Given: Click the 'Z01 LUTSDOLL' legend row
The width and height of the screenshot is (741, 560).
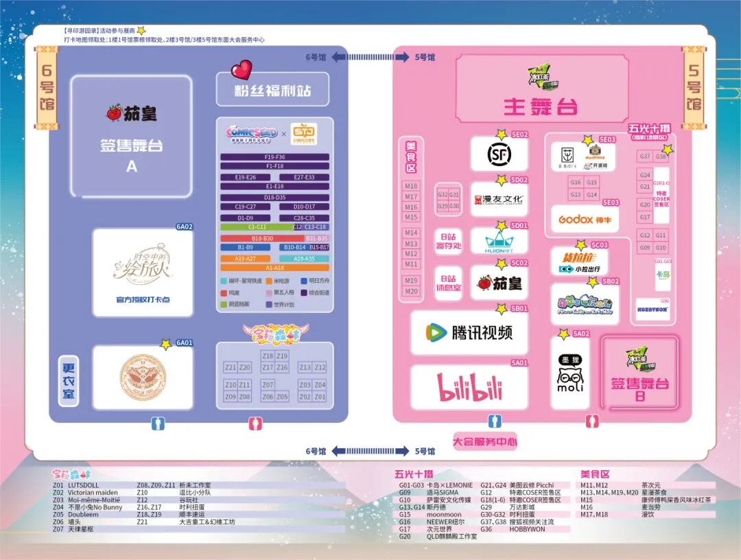Looking at the screenshot, I should pyautogui.click(x=76, y=485).
